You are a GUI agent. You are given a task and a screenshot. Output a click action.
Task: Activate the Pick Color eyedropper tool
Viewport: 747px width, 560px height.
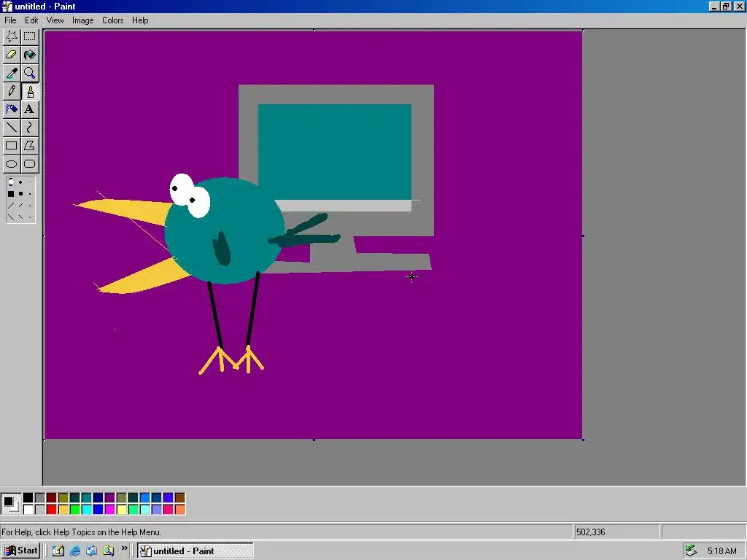pos(12,73)
